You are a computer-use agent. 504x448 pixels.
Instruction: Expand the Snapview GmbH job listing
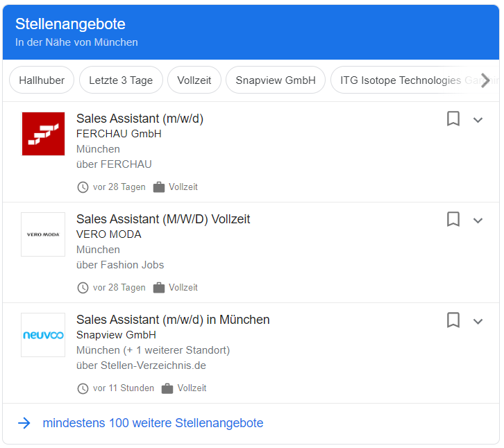coord(478,321)
